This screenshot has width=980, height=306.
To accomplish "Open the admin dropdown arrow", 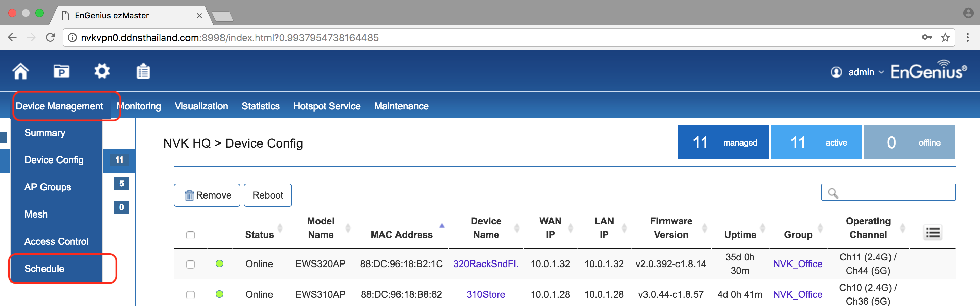I will pos(881,72).
